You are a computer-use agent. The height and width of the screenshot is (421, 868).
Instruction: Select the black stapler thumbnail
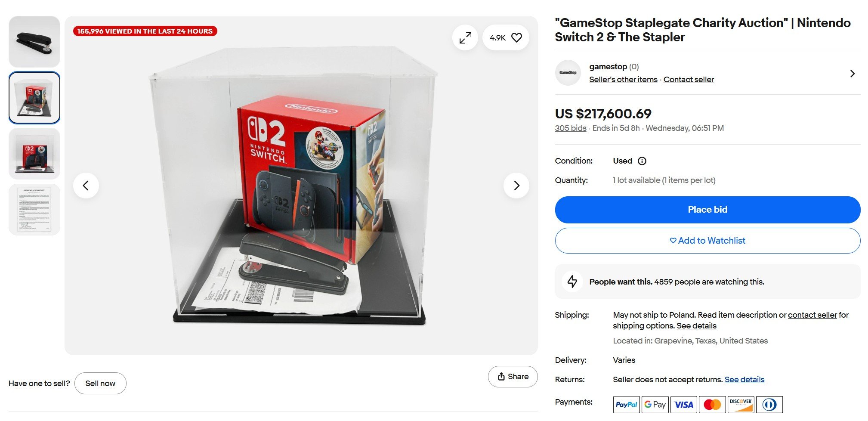click(x=34, y=42)
